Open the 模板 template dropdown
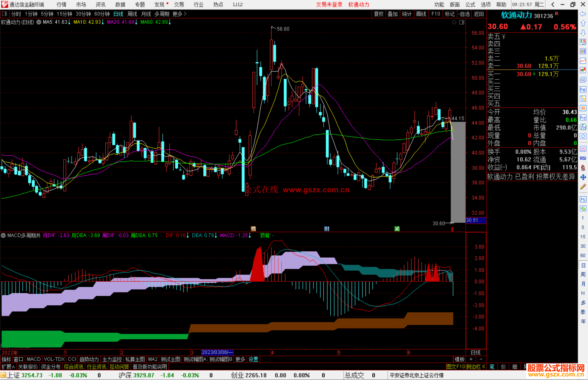 [x=460, y=360]
